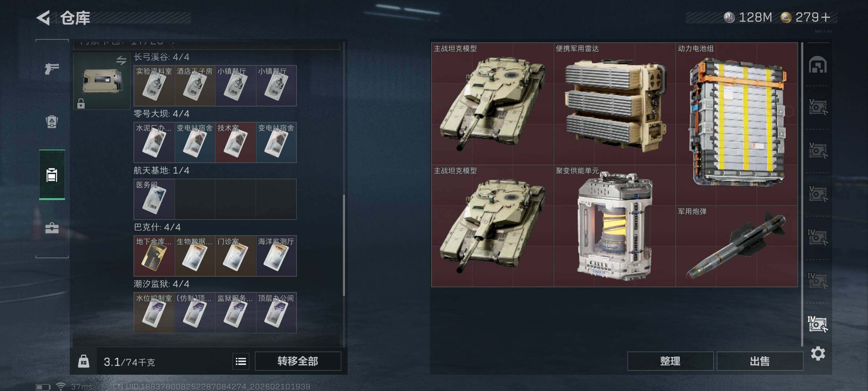Click the 出售 sell button
868x391 pixels.
[760, 361]
